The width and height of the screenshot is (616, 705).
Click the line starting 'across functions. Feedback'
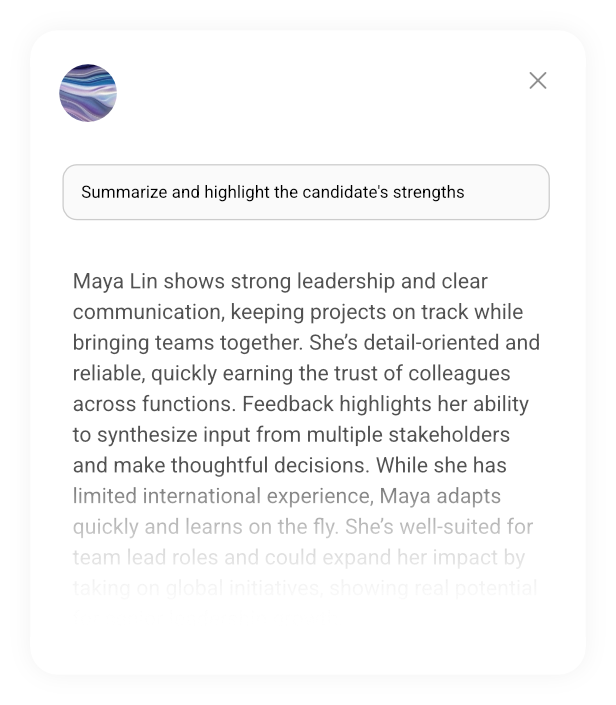click(300, 404)
